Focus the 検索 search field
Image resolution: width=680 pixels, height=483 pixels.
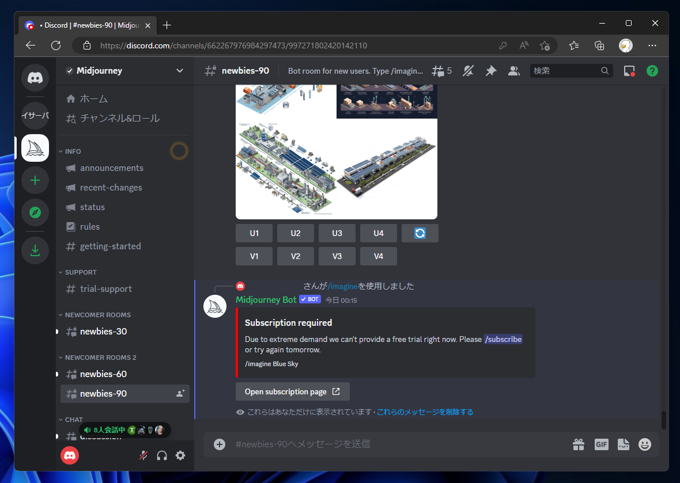[571, 71]
